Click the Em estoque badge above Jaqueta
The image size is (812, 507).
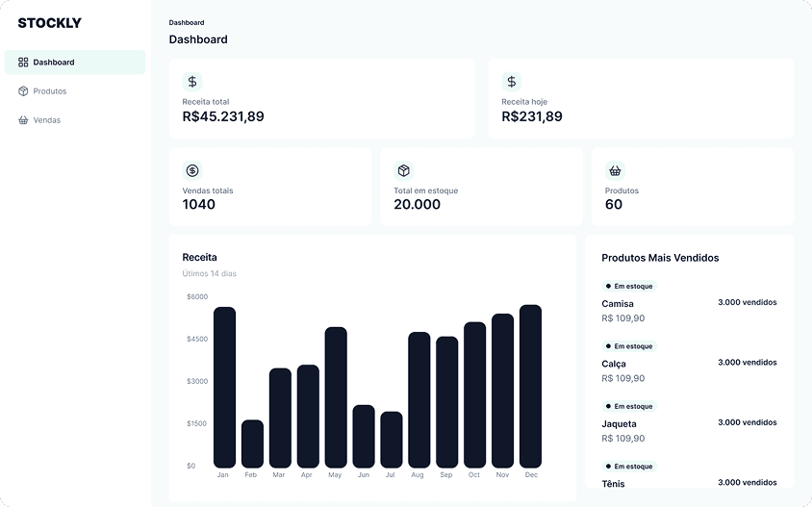629,406
